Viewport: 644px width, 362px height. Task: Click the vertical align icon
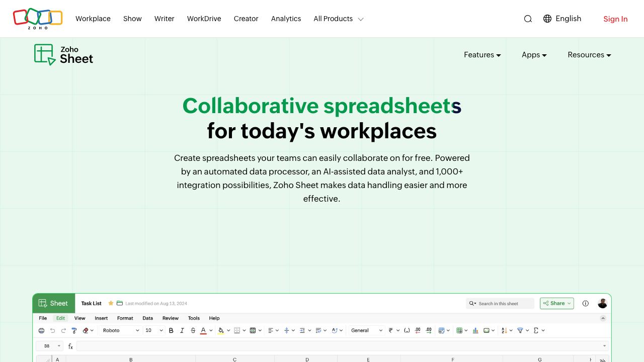tap(286, 330)
